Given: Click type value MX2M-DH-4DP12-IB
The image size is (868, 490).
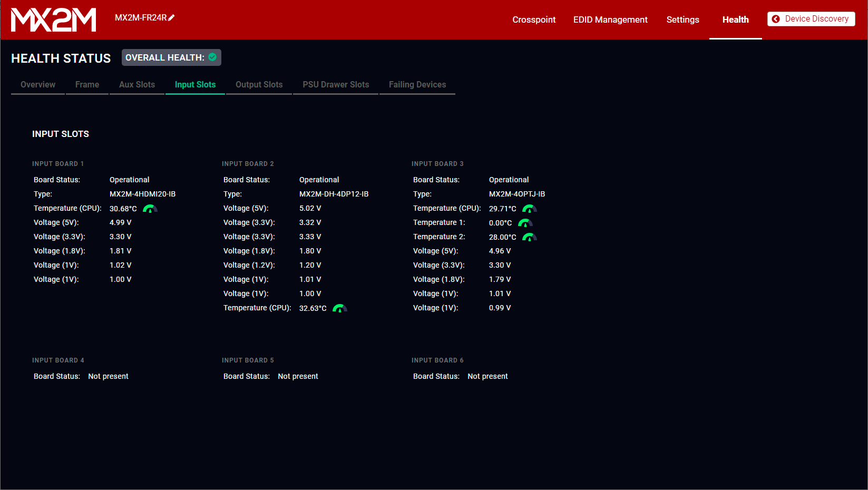Looking at the screenshot, I should (x=334, y=194).
